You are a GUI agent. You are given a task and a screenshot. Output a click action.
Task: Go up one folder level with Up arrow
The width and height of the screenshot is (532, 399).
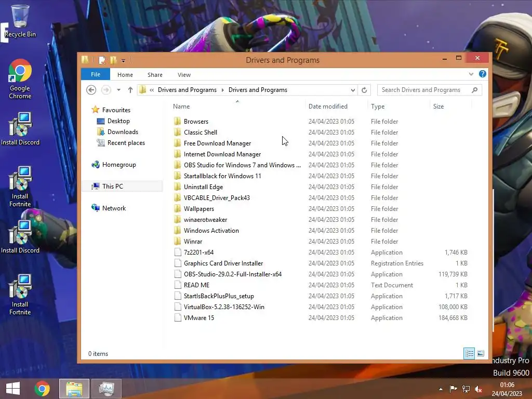pos(130,90)
